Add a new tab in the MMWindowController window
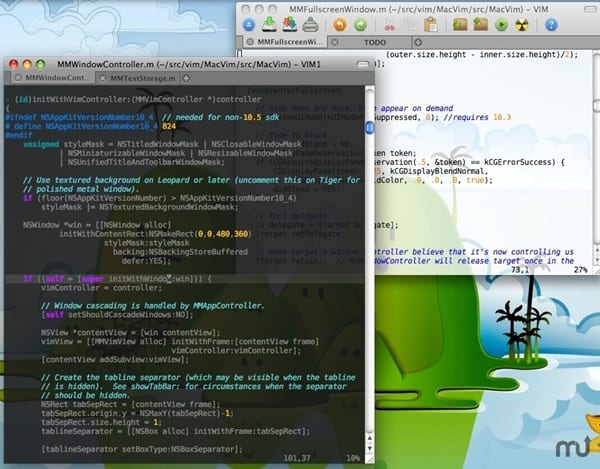The height and width of the screenshot is (469, 600). pos(186,78)
